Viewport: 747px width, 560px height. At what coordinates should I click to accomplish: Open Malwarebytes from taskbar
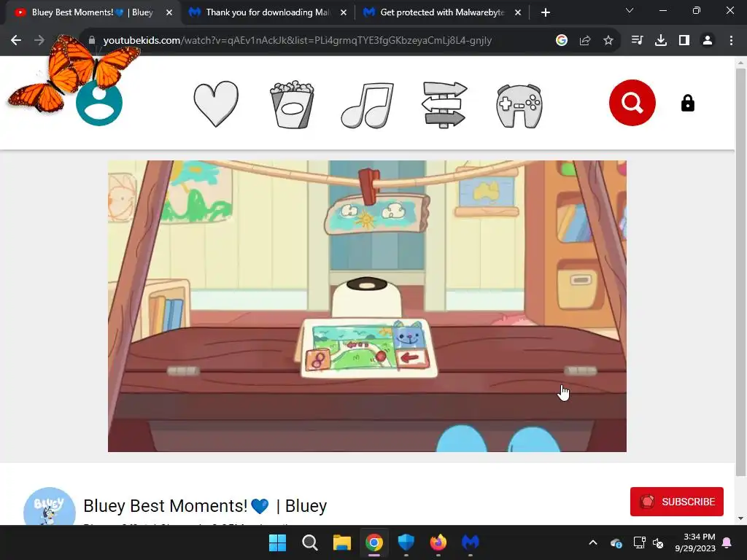pos(471,542)
